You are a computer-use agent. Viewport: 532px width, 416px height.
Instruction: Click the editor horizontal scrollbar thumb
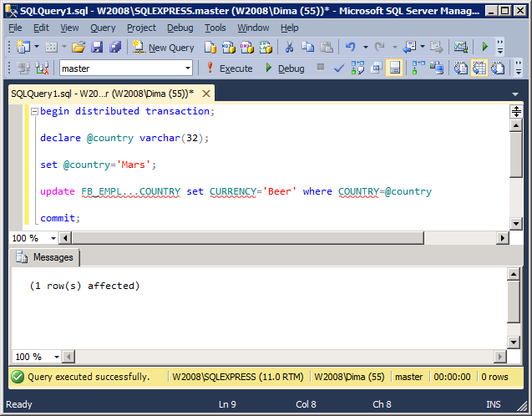248,238
